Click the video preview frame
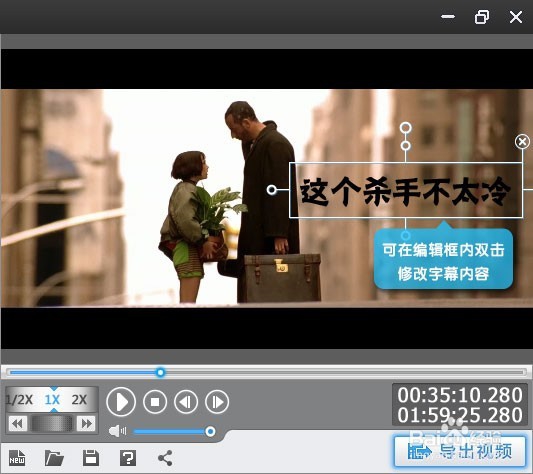This screenshot has width=533, height=474. pos(266,199)
